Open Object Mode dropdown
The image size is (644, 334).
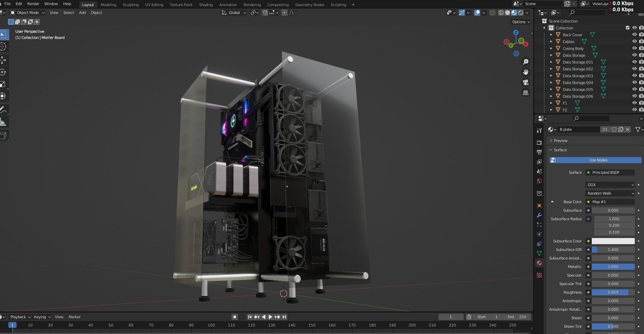pyautogui.click(x=27, y=13)
